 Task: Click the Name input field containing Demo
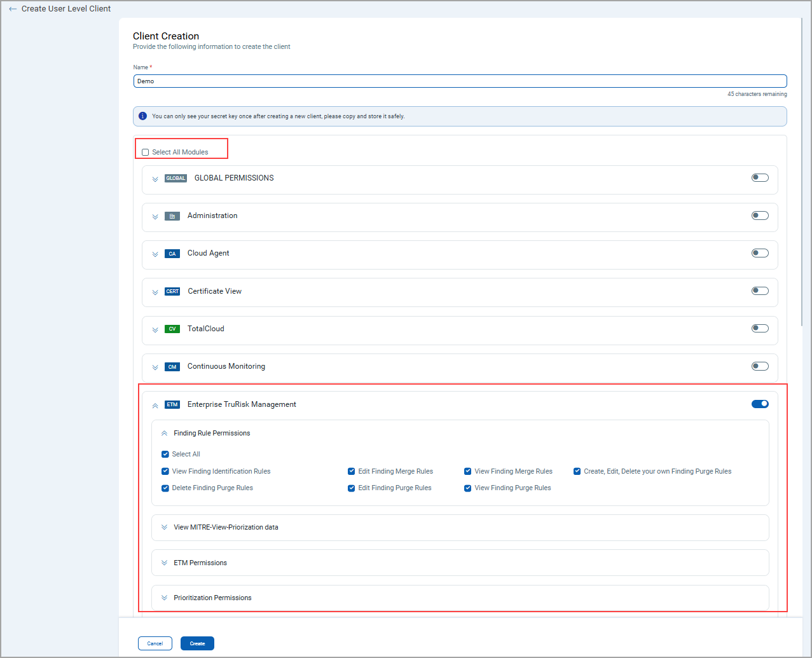[x=460, y=81]
